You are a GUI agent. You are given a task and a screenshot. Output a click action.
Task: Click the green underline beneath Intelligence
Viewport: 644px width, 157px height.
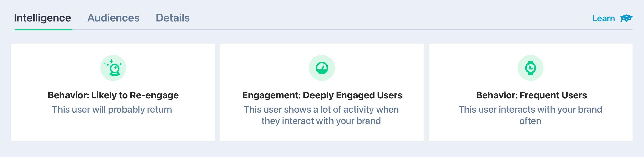point(43,30)
